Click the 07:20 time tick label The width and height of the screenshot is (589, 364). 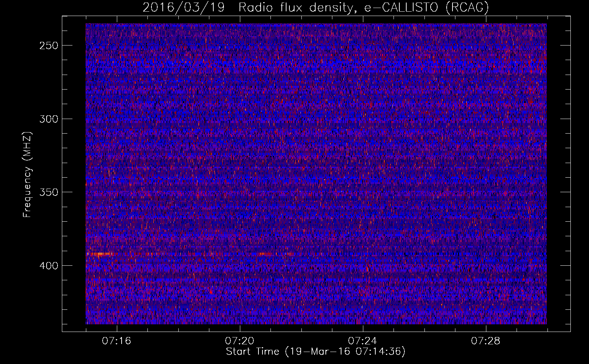[240, 341]
